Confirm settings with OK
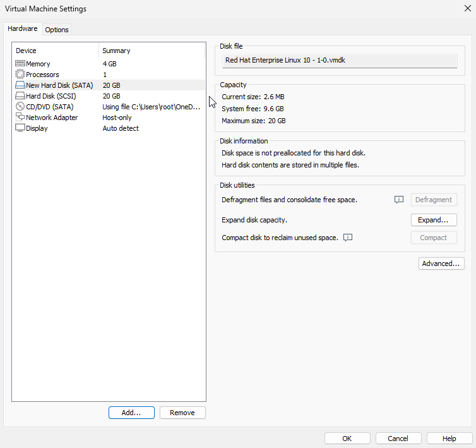Screen dimensions: 476x448 coord(347,439)
